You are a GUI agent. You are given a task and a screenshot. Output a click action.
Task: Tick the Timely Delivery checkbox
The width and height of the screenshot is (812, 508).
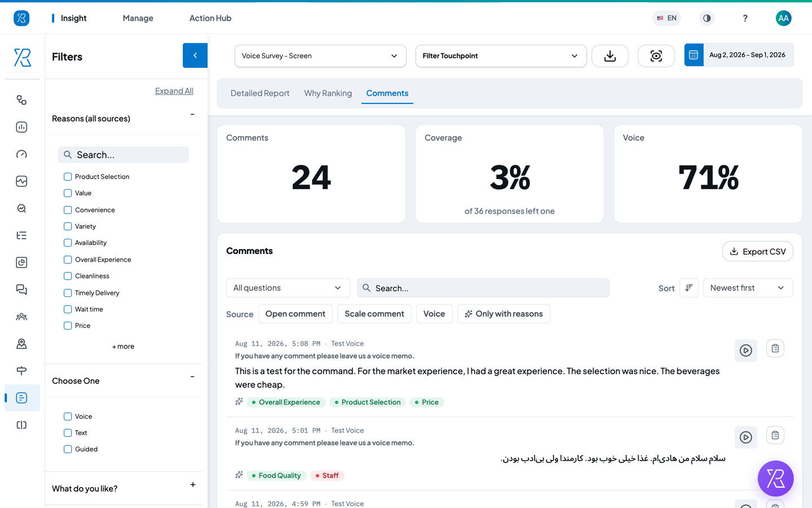[68, 293]
